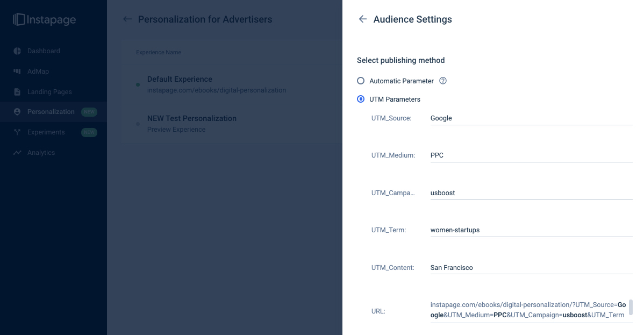This screenshot has height=335, width=644.
Task: Click the Instapage logo icon
Action: click(x=19, y=20)
